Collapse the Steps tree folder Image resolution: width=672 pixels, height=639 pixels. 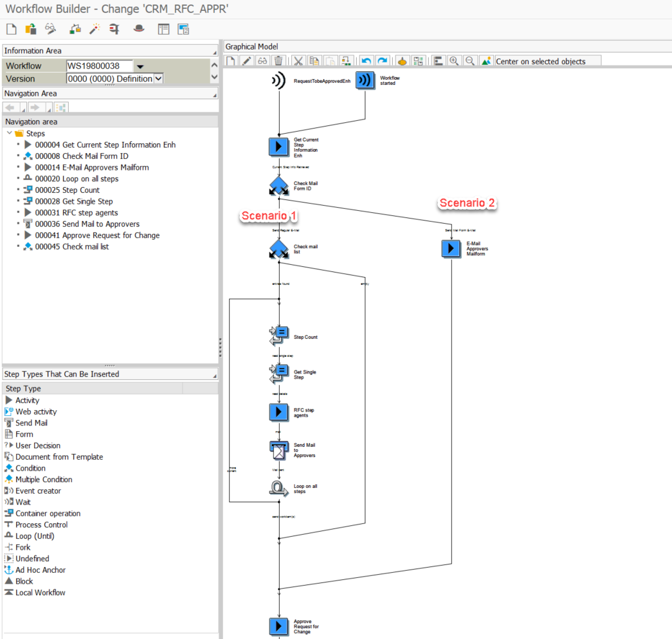coord(10,133)
